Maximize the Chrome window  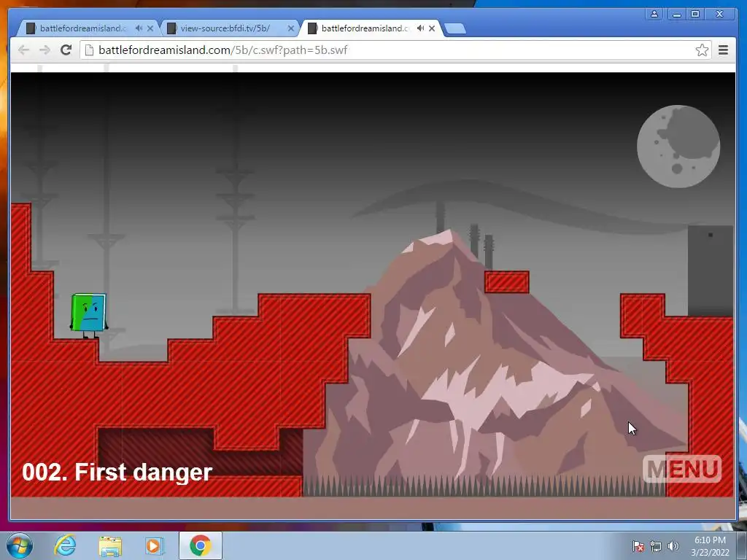pos(695,15)
